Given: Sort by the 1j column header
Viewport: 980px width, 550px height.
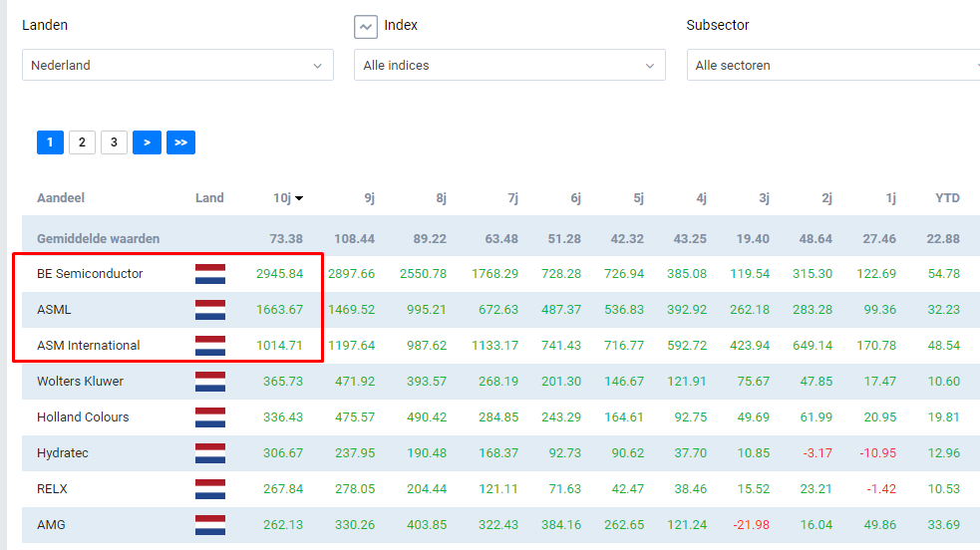Looking at the screenshot, I should click(890, 198).
